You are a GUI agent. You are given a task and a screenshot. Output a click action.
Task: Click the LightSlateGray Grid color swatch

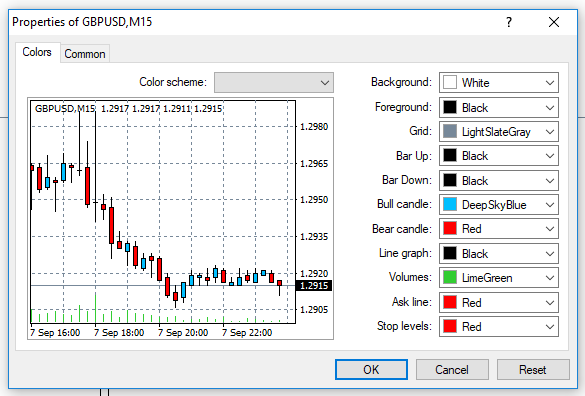coord(450,132)
